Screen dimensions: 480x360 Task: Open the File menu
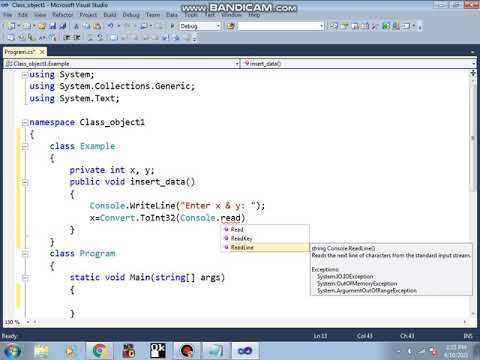[7, 15]
